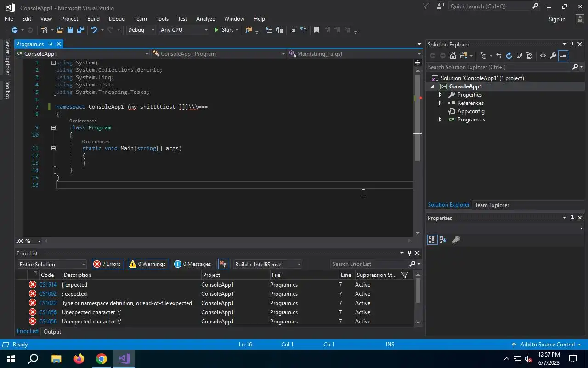588x368 pixels.
Task: Click the Open File folder icon
Action: (60, 30)
